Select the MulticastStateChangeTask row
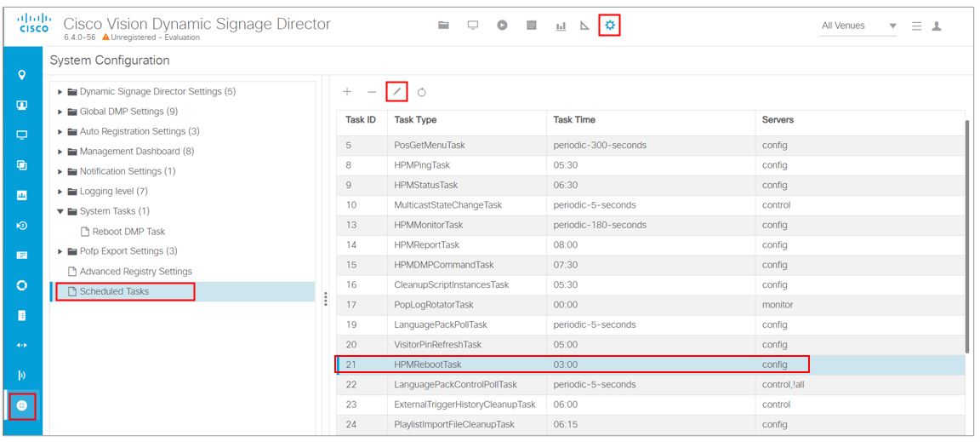The width and height of the screenshot is (980, 442). 650,205
